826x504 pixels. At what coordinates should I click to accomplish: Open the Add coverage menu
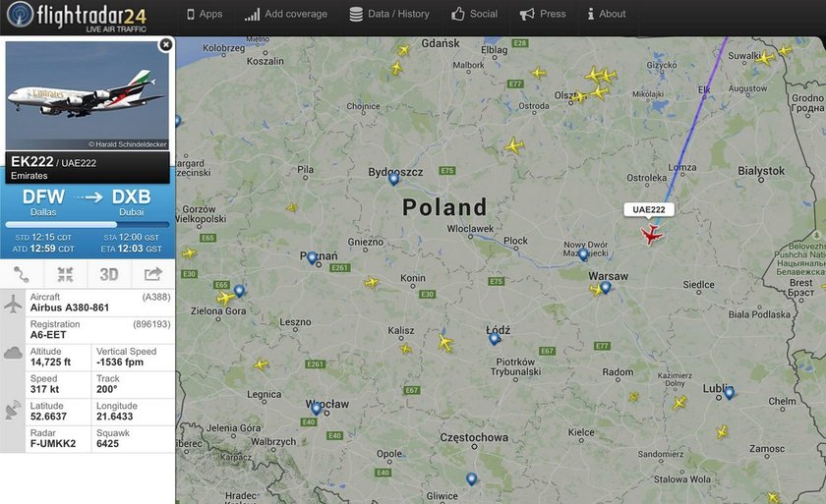tap(286, 14)
